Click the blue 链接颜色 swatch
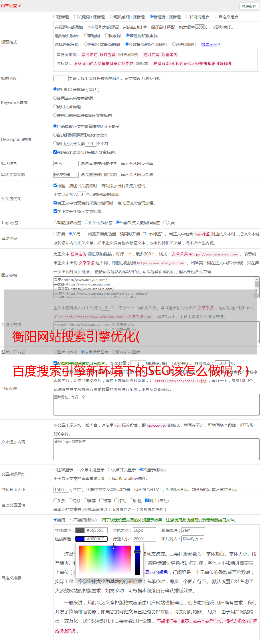The image size is (261, 644). click(x=80, y=539)
